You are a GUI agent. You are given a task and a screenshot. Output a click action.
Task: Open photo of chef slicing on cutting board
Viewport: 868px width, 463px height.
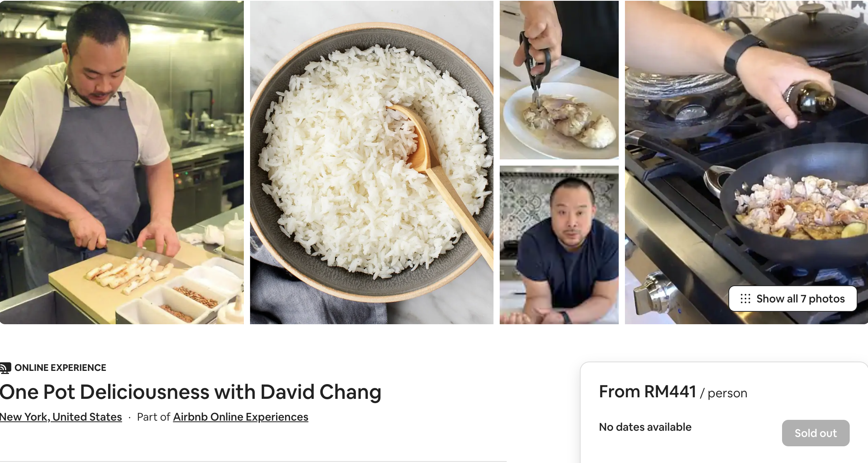tap(122, 162)
